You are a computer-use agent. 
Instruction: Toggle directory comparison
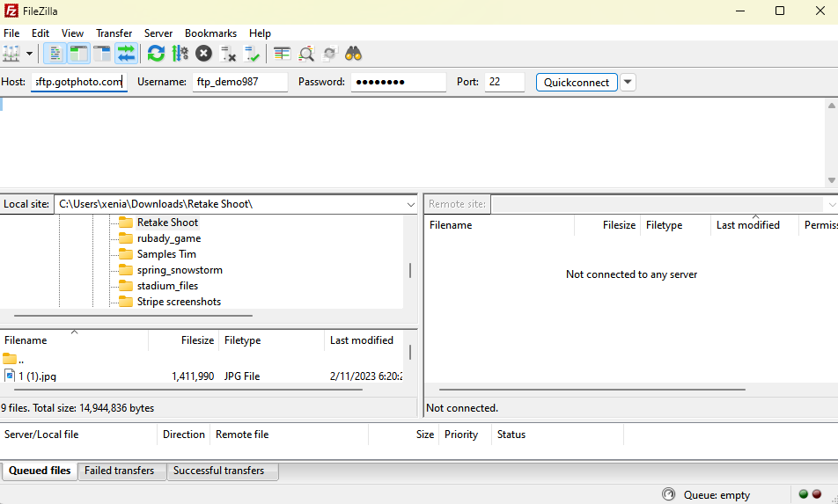pos(306,54)
